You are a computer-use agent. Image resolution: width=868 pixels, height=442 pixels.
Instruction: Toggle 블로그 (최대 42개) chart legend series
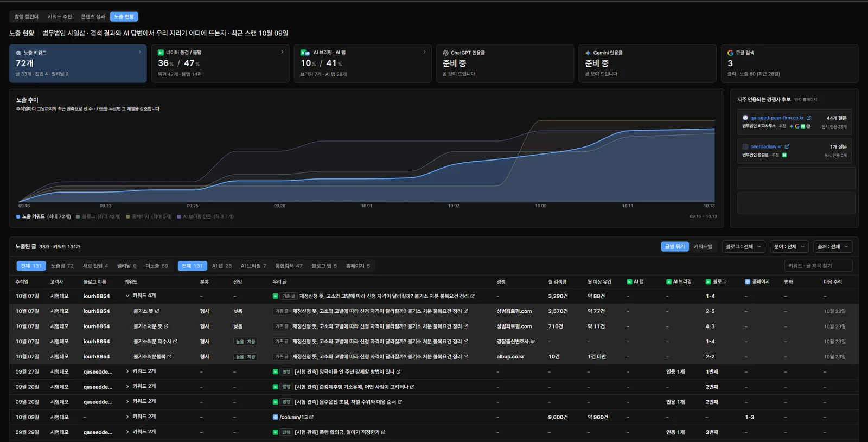[98, 216]
